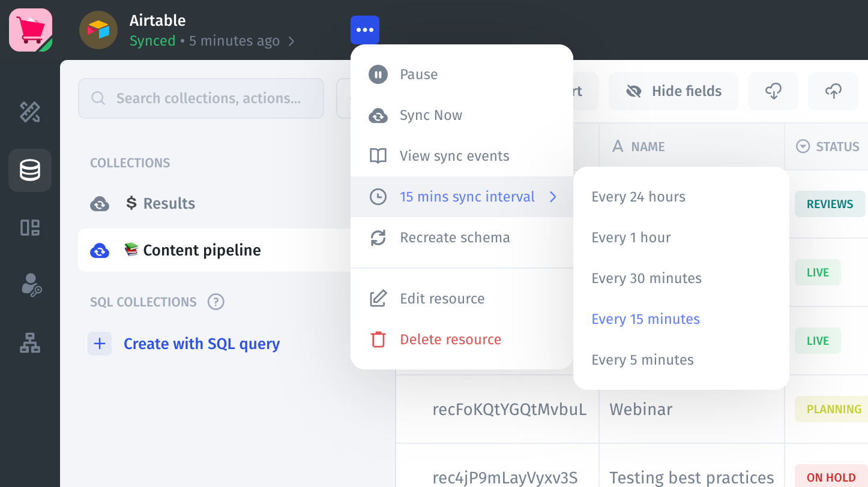Select Every 15 minutes interval

click(681, 319)
